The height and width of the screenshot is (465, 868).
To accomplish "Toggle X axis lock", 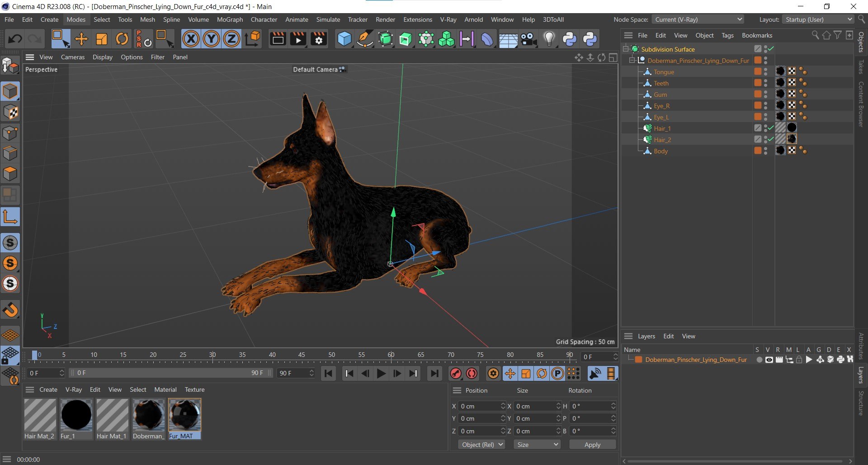I will (x=191, y=39).
